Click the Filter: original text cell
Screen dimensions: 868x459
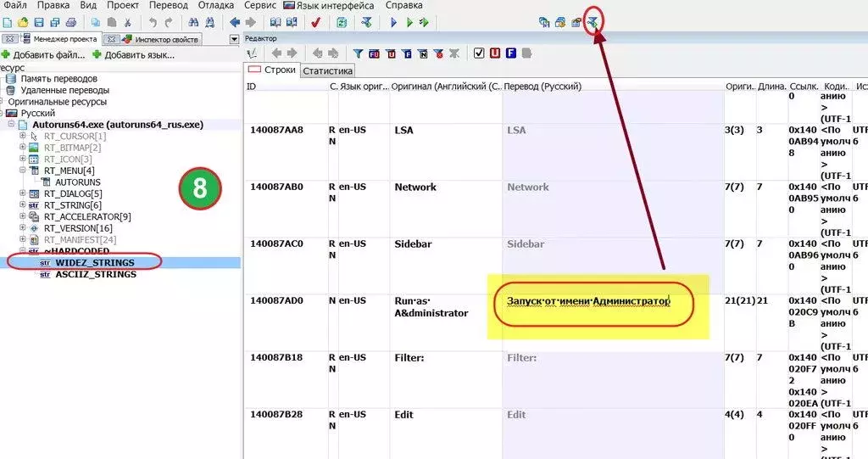click(446, 379)
